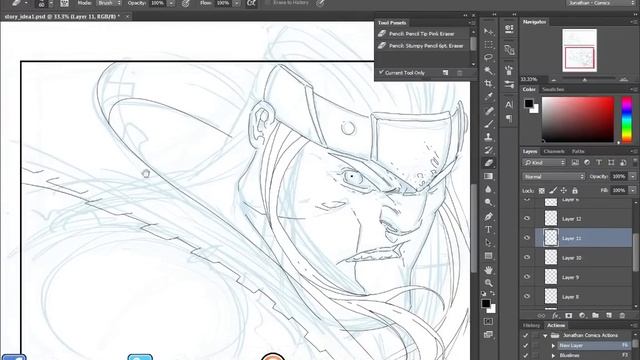Hide Layer 12 visibility
640x360 pixels.
click(x=527, y=218)
